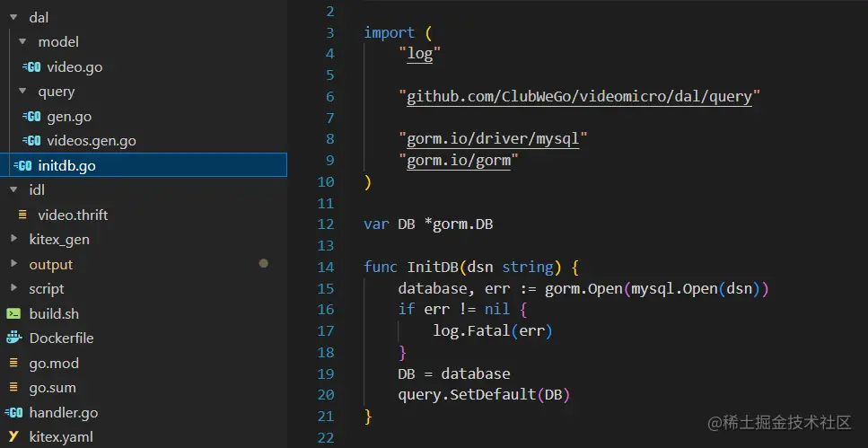Click line number 14 in the gutter
Screen dimensions: 868x448
click(326, 267)
